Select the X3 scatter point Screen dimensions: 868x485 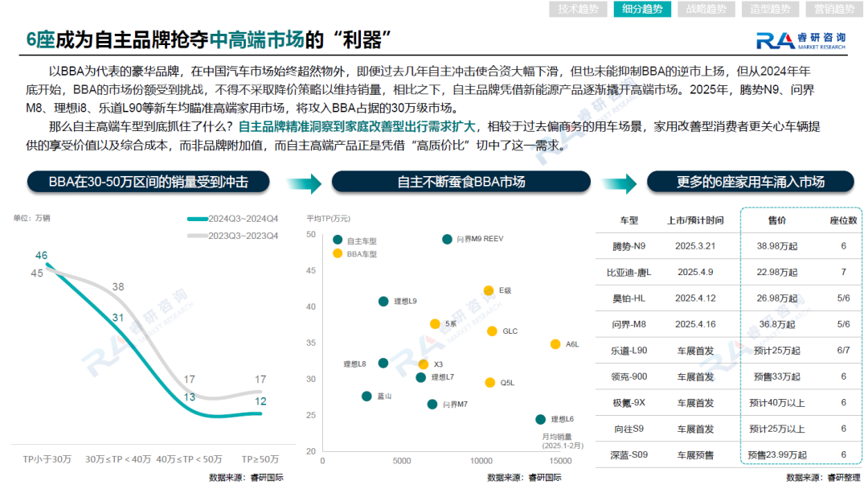tap(424, 364)
